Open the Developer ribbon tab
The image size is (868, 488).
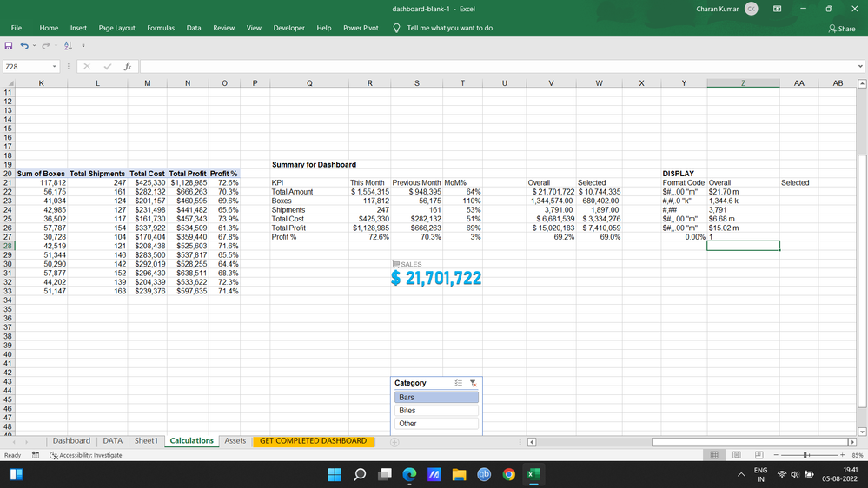(x=289, y=28)
